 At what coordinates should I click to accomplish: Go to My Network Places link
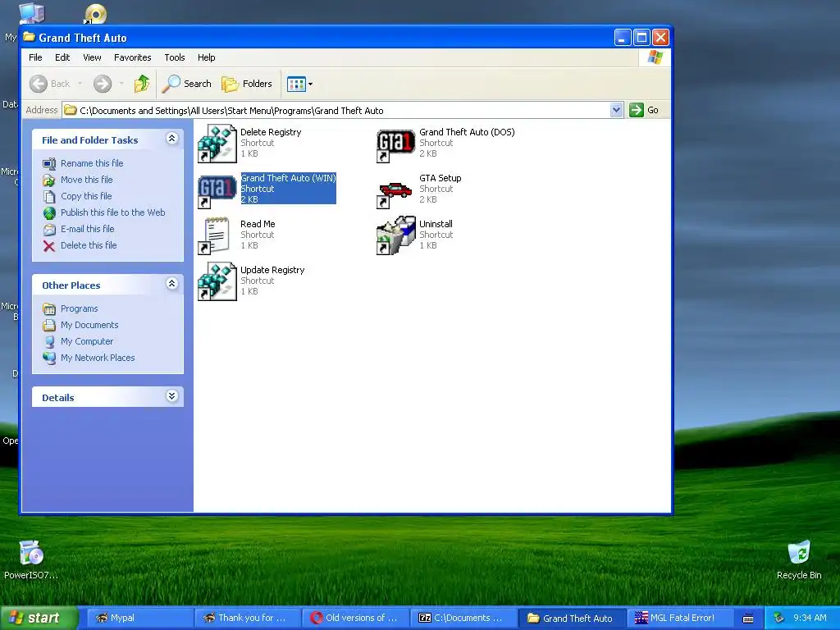98,358
